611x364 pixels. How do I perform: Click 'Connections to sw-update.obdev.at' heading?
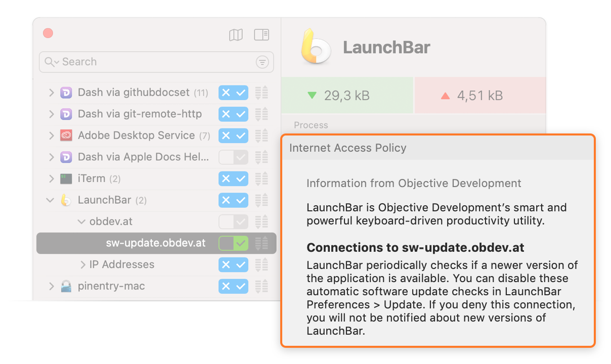click(415, 248)
